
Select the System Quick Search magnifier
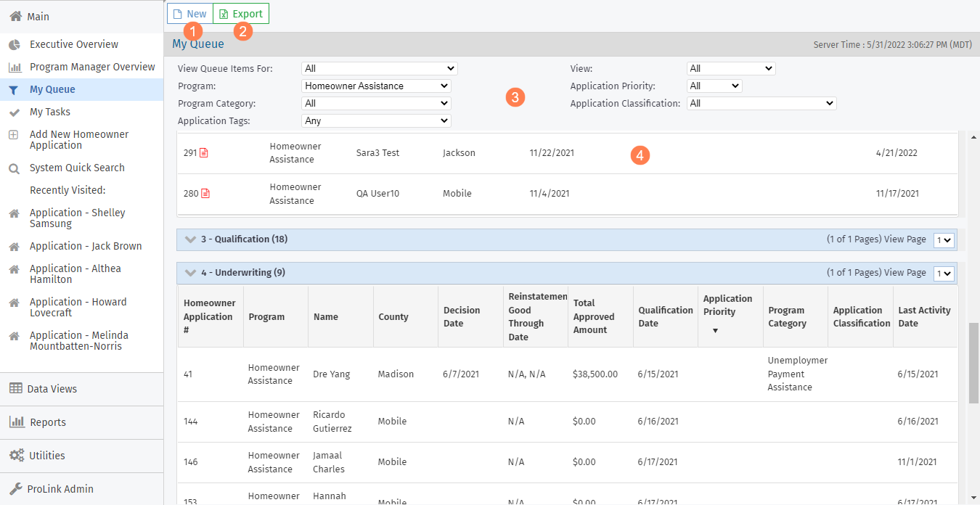[x=14, y=168]
